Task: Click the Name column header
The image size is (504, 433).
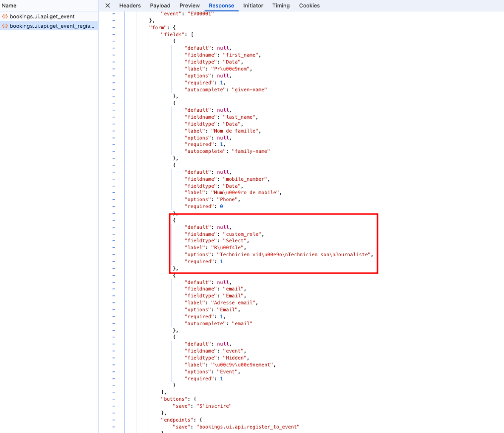Action: (x=9, y=5)
